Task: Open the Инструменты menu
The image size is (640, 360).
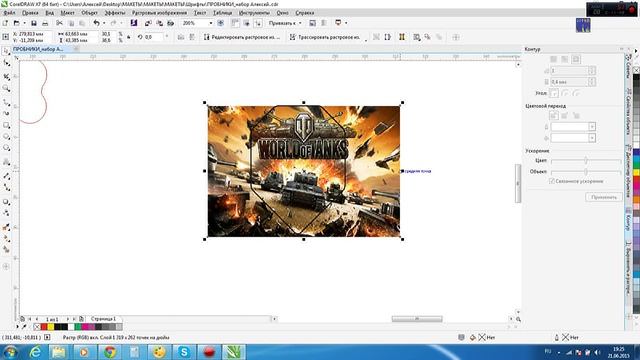Action: [x=254, y=13]
